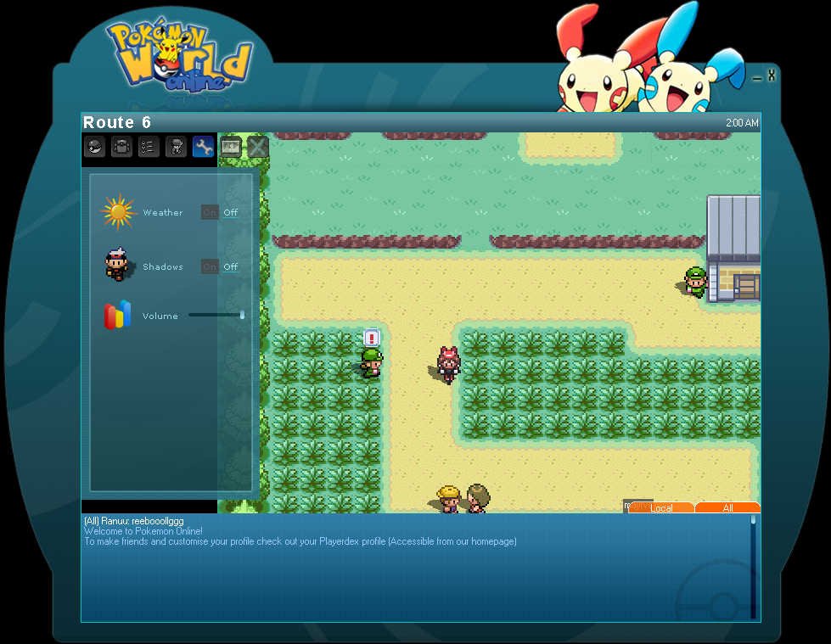Image resolution: width=831 pixels, height=644 pixels.
Task: Open the map picture icon
Action: click(231, 147)
